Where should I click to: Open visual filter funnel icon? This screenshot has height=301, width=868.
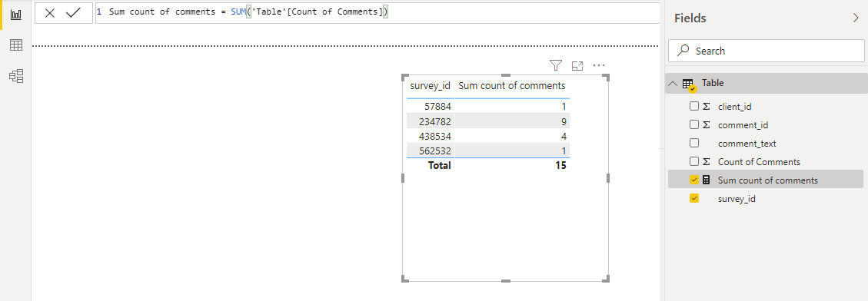pos(556,66)
